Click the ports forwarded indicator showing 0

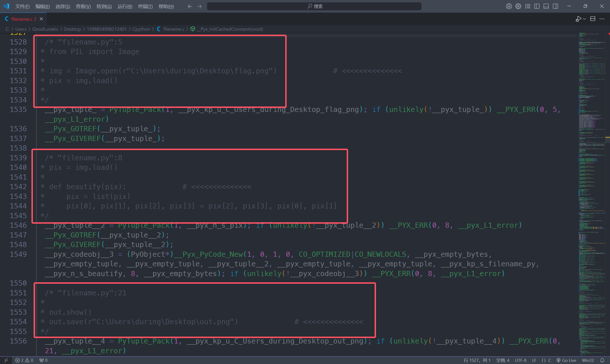pos(43,360)
